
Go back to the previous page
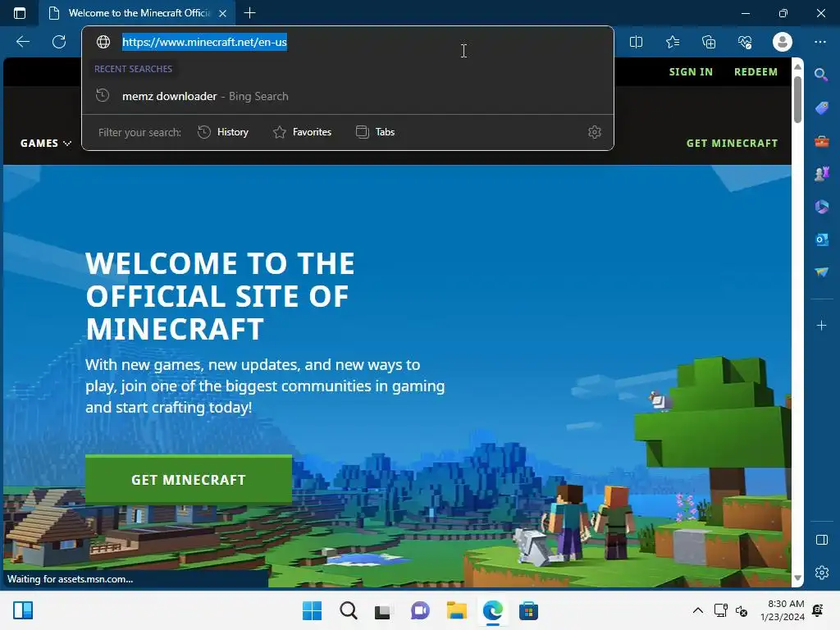[x=22, y=42]
